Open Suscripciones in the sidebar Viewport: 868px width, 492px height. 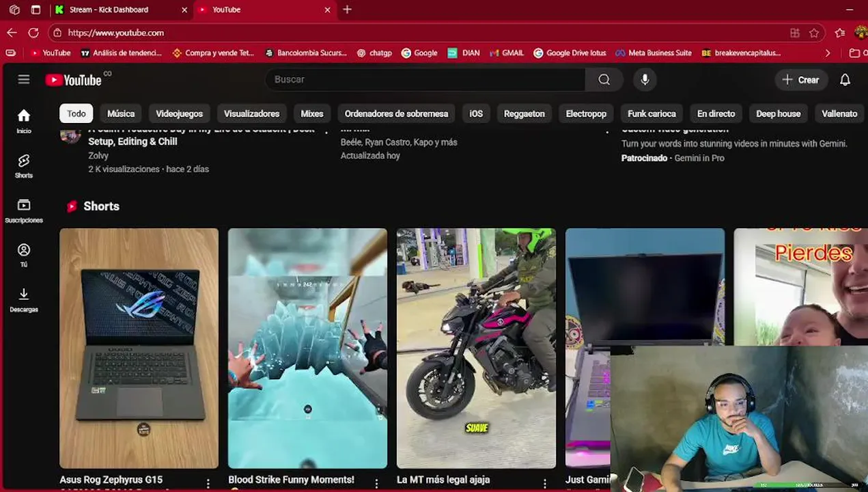[24, 211]
